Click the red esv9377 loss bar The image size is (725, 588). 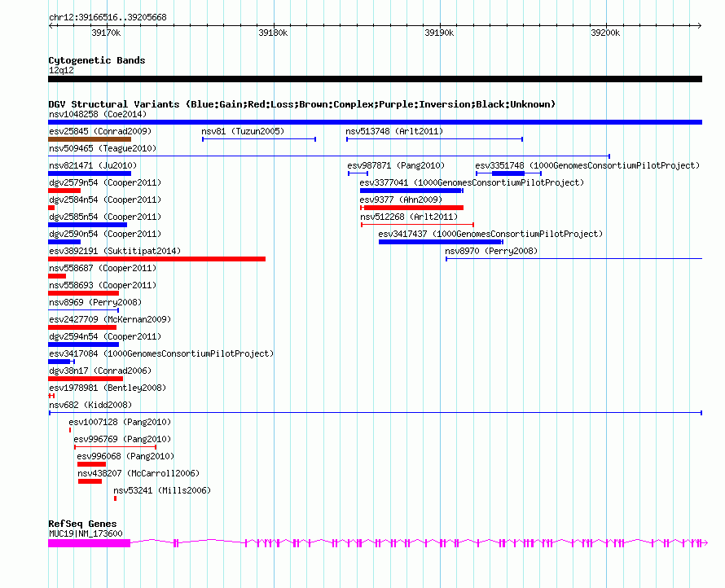(412, 208)
